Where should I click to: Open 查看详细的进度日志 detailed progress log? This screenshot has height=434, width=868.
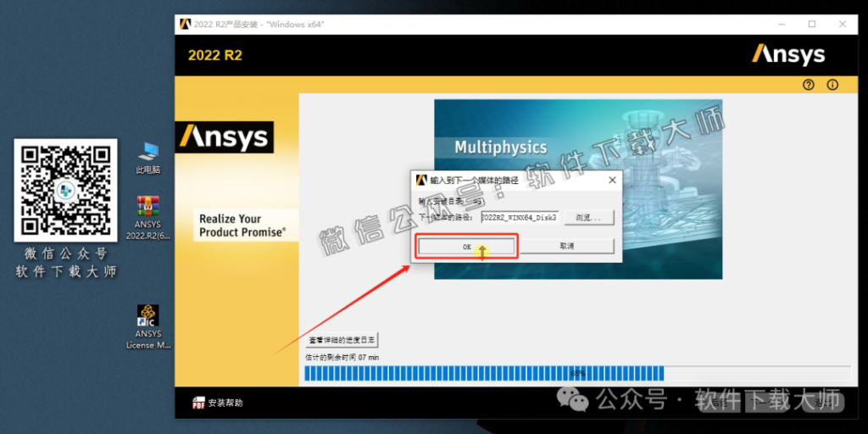pos(342,340)
